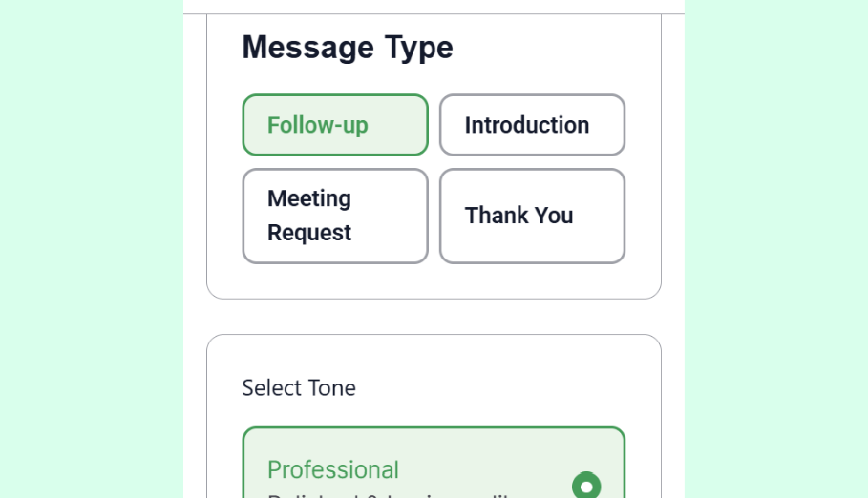Click the left mint green background

[x=91, y=248]
